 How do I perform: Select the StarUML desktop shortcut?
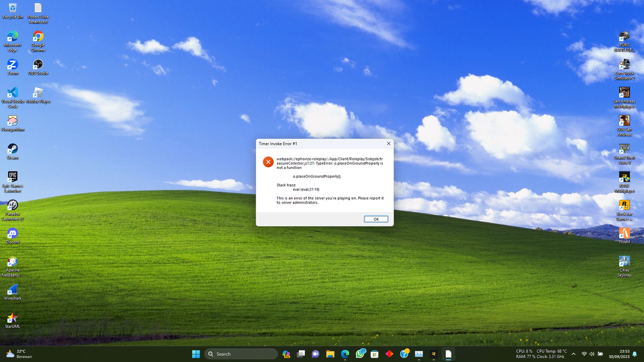13,320
